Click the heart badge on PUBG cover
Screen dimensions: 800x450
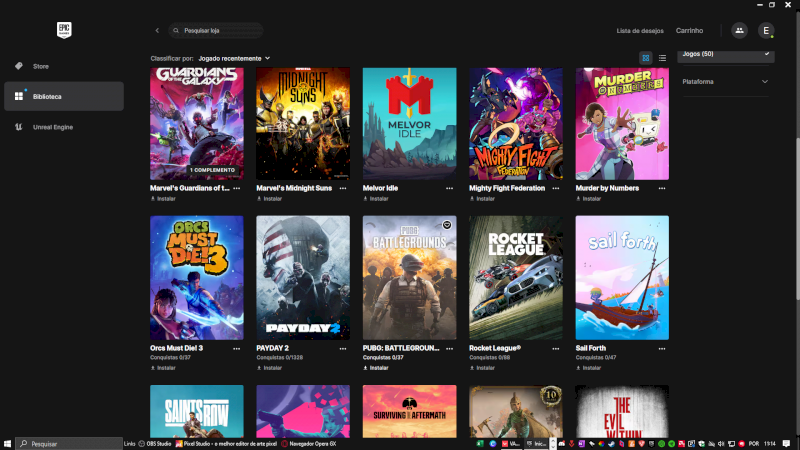click(447, 225)
